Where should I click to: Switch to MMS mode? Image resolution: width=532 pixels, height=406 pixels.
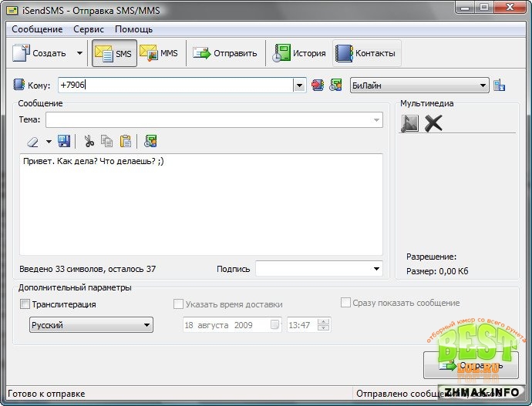159,53
